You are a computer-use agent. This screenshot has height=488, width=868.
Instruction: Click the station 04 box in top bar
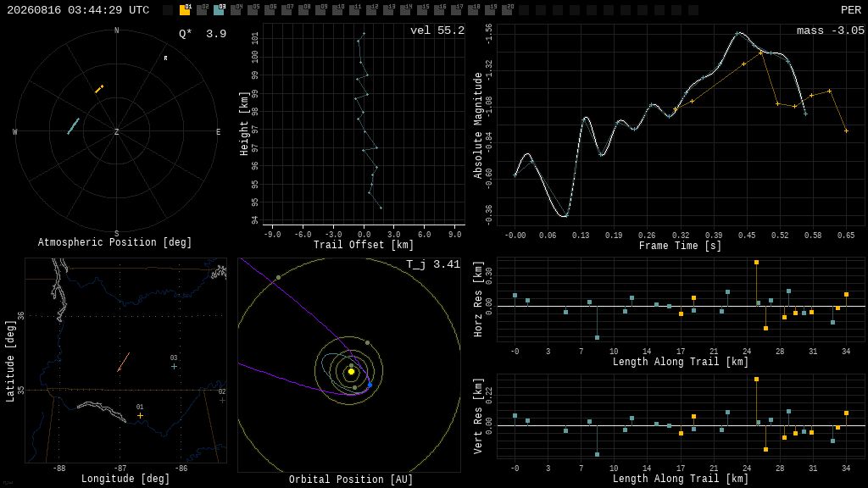236,10
